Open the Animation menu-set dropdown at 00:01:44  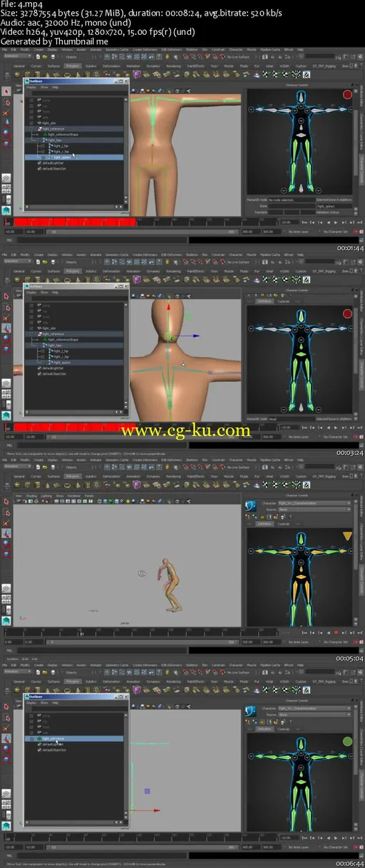(x=17, y=56)
